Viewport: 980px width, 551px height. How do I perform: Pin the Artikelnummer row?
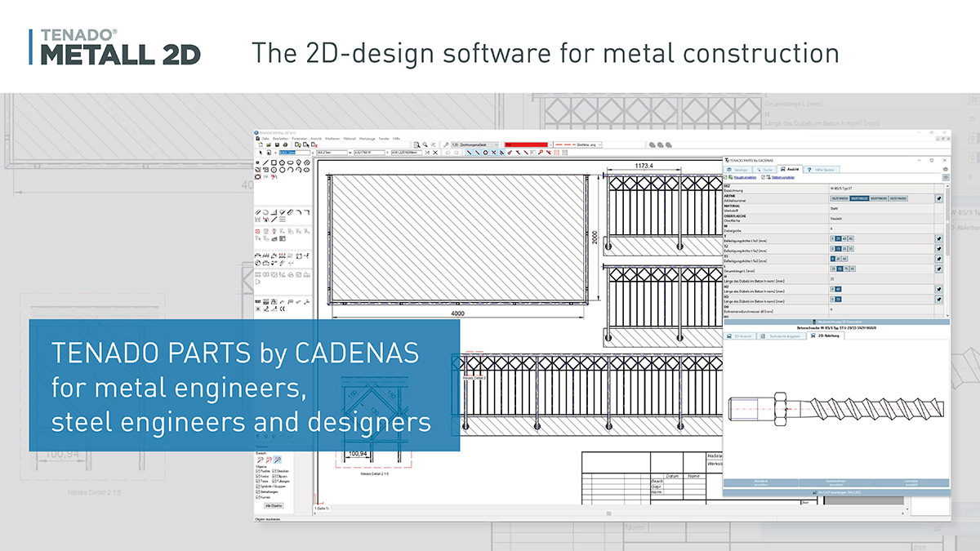[938, 198]
